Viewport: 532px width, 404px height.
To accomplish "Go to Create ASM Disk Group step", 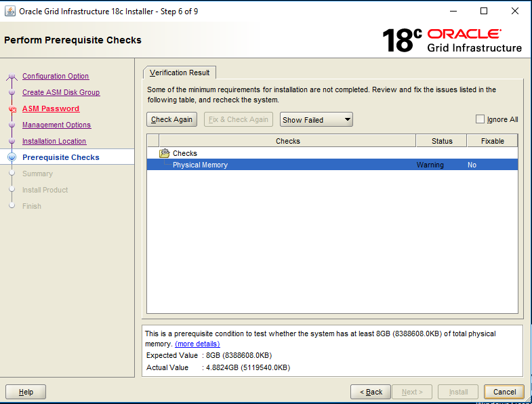I will pyautogui.click(x=61, y=92).
